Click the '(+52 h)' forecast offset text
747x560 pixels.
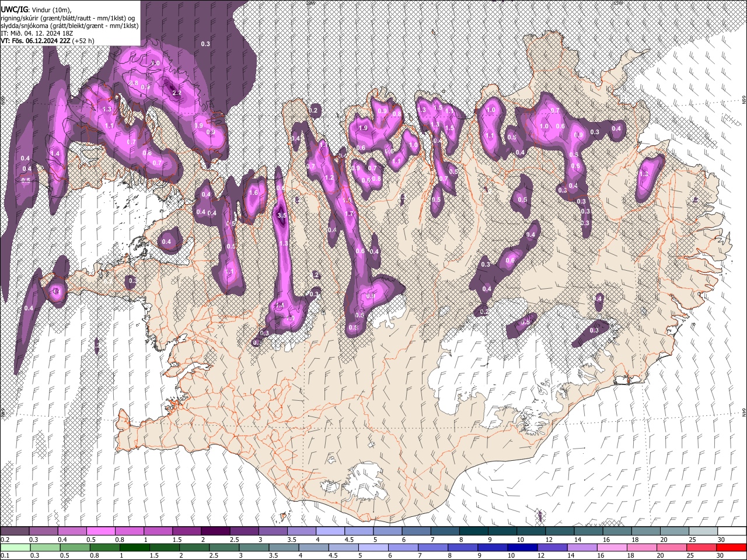83,41
